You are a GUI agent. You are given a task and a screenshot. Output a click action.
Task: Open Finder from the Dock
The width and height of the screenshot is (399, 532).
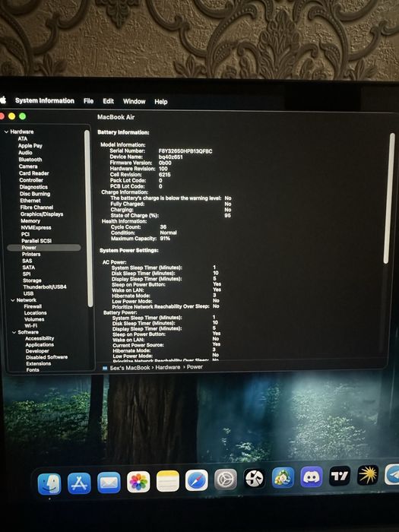click(x=49, y=484)
